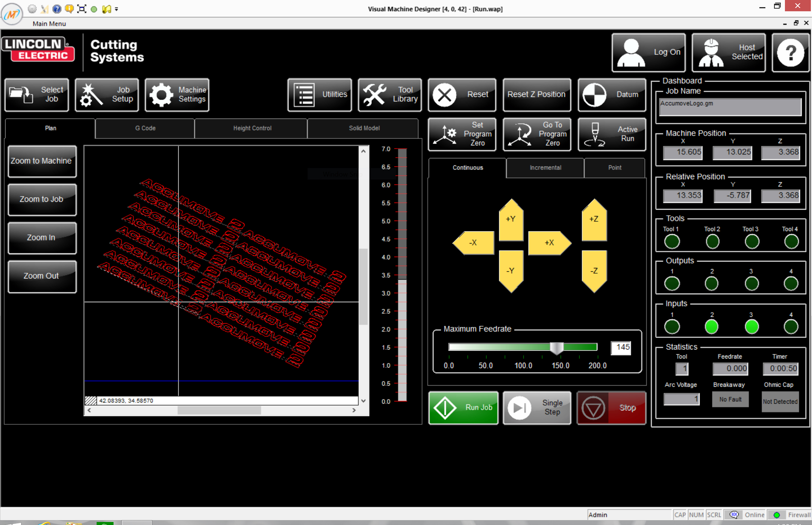The height and width of the screenshot is (525, 812).
Task: Open the Utilities panel
Action: 319,95
